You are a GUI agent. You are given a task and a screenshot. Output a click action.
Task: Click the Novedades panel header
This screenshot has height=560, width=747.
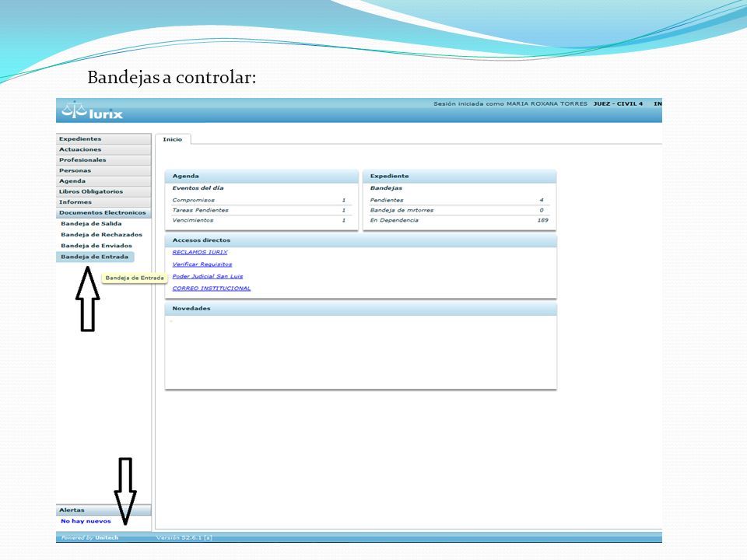[x=360, y=308]
